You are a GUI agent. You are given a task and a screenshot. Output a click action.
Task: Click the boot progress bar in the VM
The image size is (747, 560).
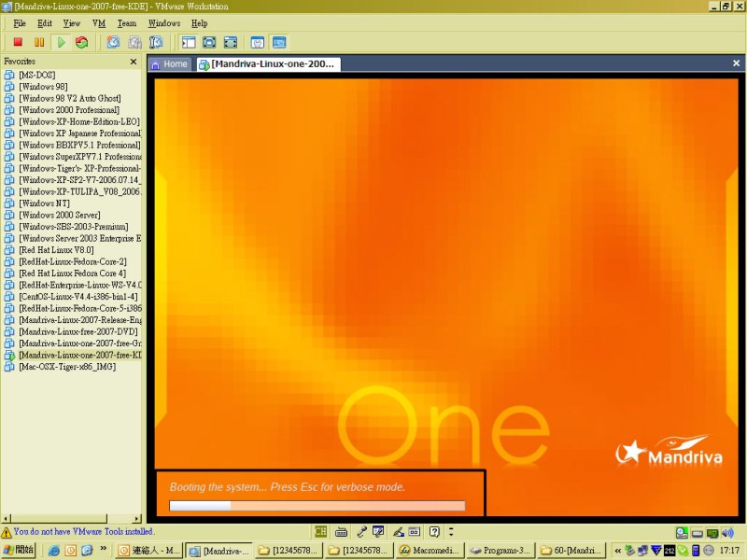pos(317,506)
